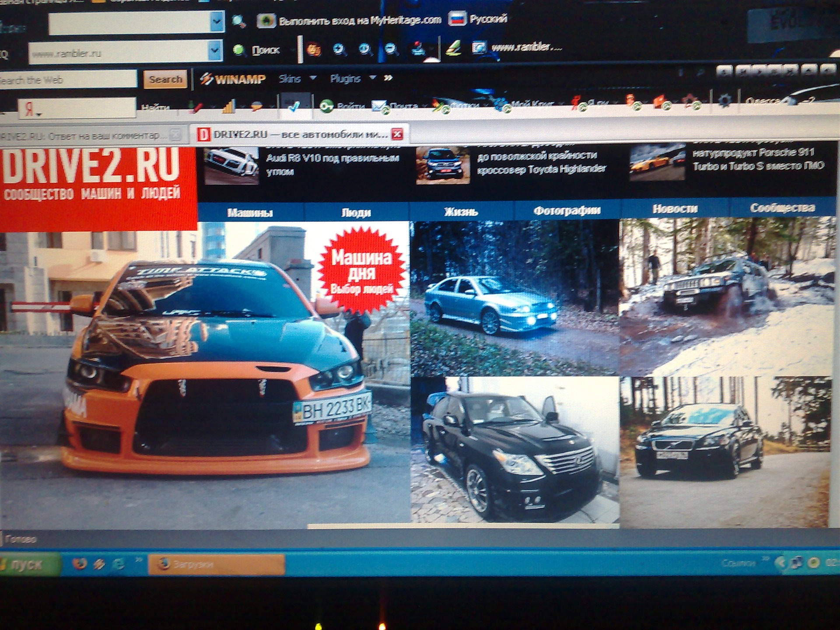Image resolution: width=840 pixels, height=630 pixels.
Task: Expand the Winamp Skins dropdown
Action: pos(313,78)
